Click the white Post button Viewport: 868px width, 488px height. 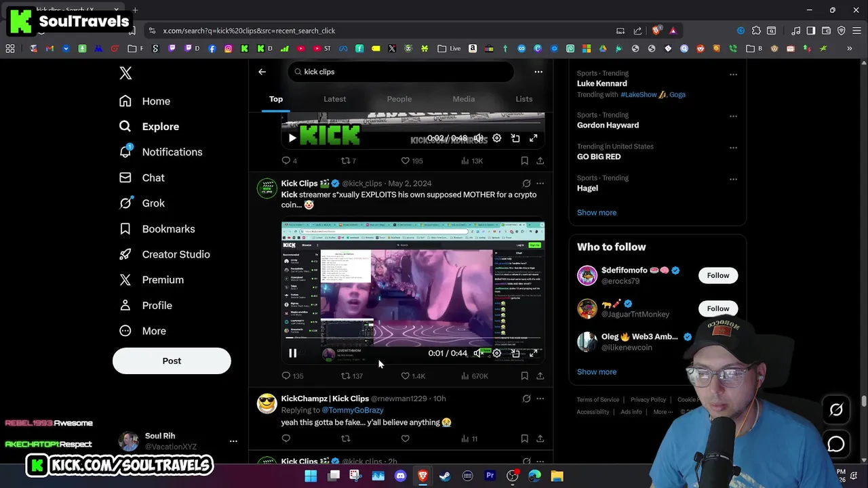point(172,361)
